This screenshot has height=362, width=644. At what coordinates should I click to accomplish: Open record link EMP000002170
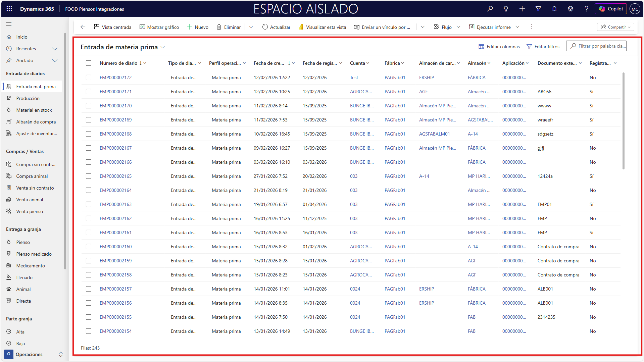115,106
